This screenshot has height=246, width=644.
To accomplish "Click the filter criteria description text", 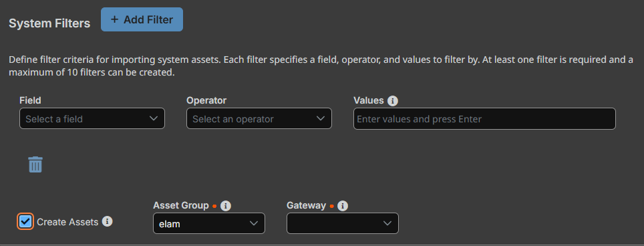I will 321,67.
